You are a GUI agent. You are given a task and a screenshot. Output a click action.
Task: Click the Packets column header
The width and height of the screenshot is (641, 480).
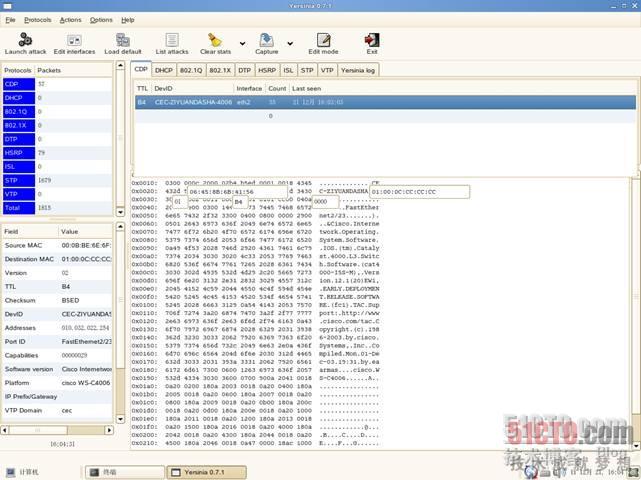[74, 70]
